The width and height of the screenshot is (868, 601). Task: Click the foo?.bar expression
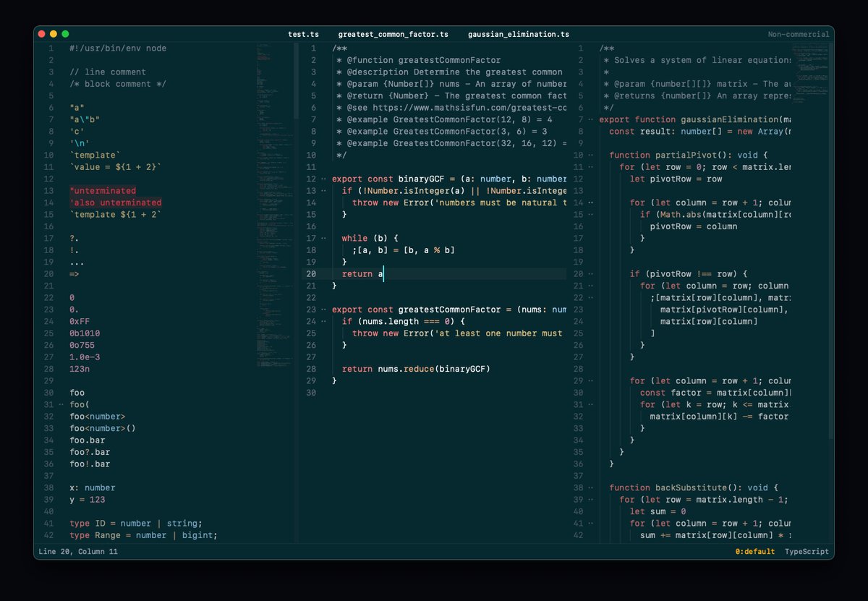pos(90,452)
